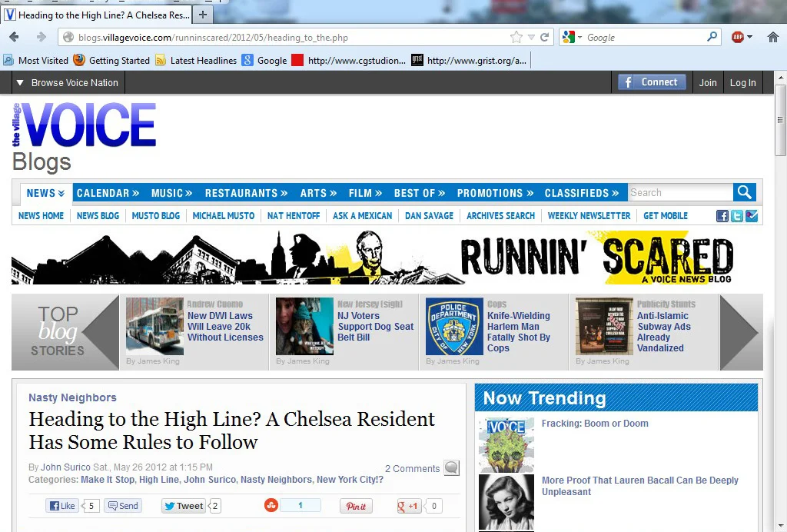Open the CALENDAR menu
Viewport: 787px width, 532px height.
click(x=108, y=193)
